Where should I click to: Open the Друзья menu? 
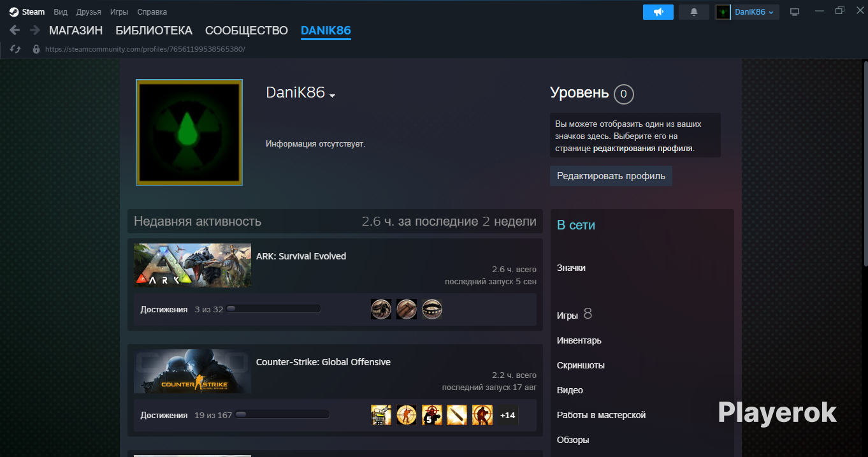coord(89,12)
